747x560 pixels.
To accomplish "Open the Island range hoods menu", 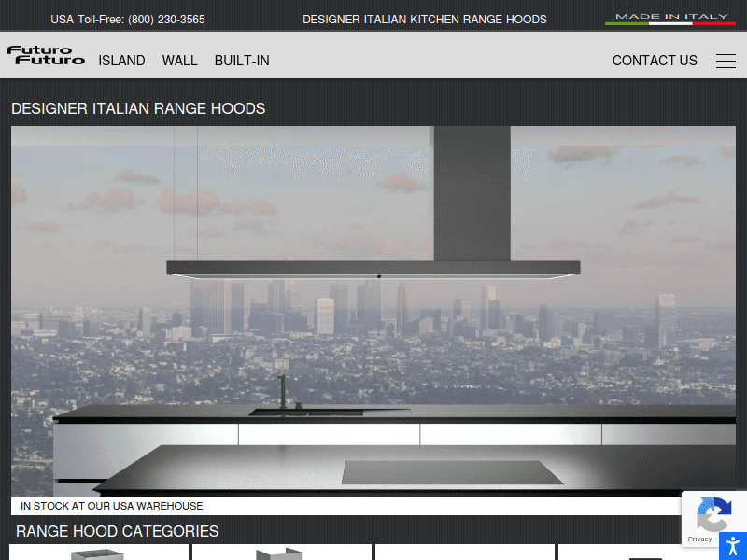I will point(121,61).
